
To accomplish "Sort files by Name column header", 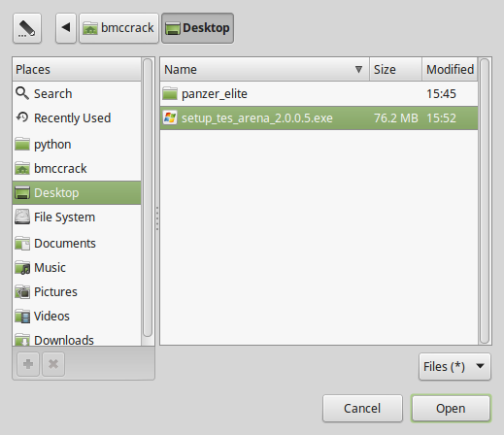I will pyautogui.click(x=264, y=69).
